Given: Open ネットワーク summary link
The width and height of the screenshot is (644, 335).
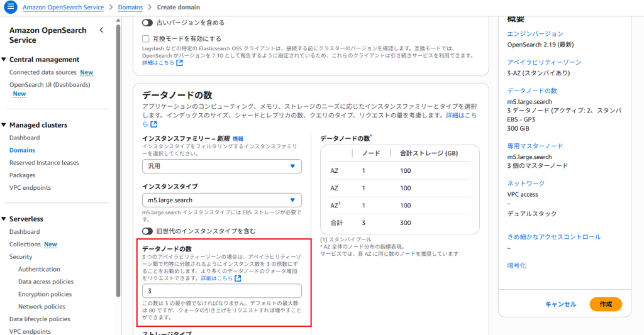Looking at the screenshot, I should (526, 184).
